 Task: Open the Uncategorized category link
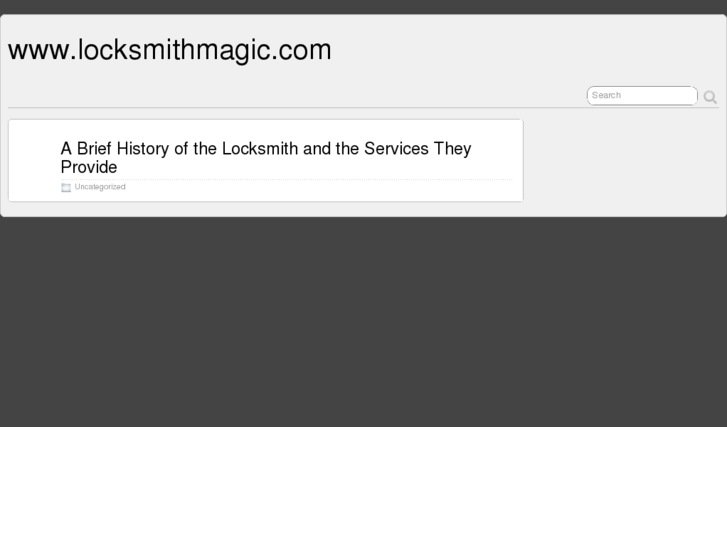click(100, 187)
